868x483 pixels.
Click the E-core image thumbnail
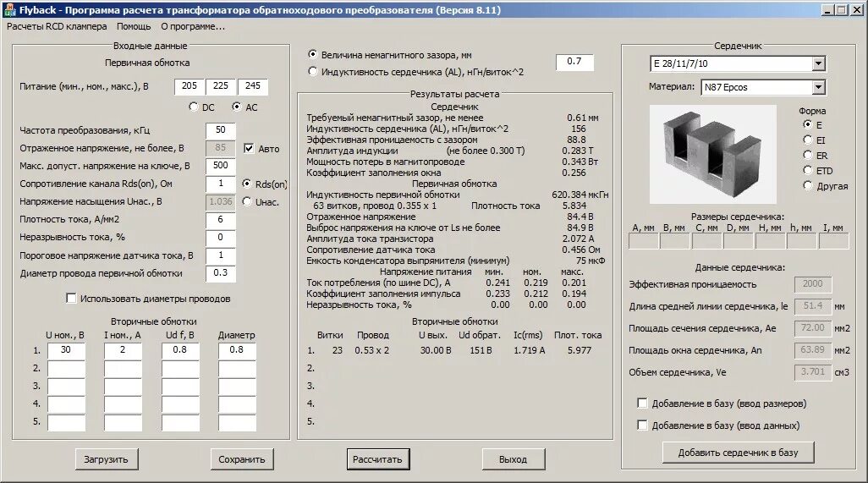pyautogui.click(x=712, y=154)
